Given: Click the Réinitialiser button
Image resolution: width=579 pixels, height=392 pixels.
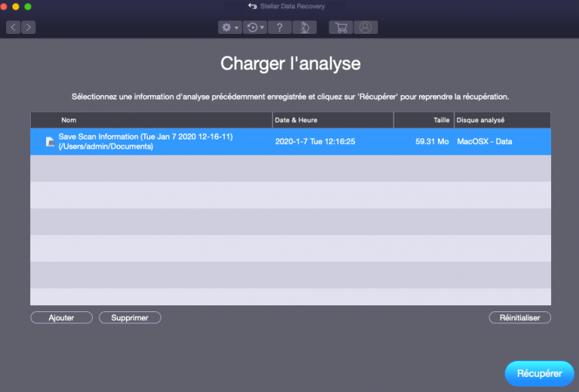Looking at the screenshot, I should (519, 318).
